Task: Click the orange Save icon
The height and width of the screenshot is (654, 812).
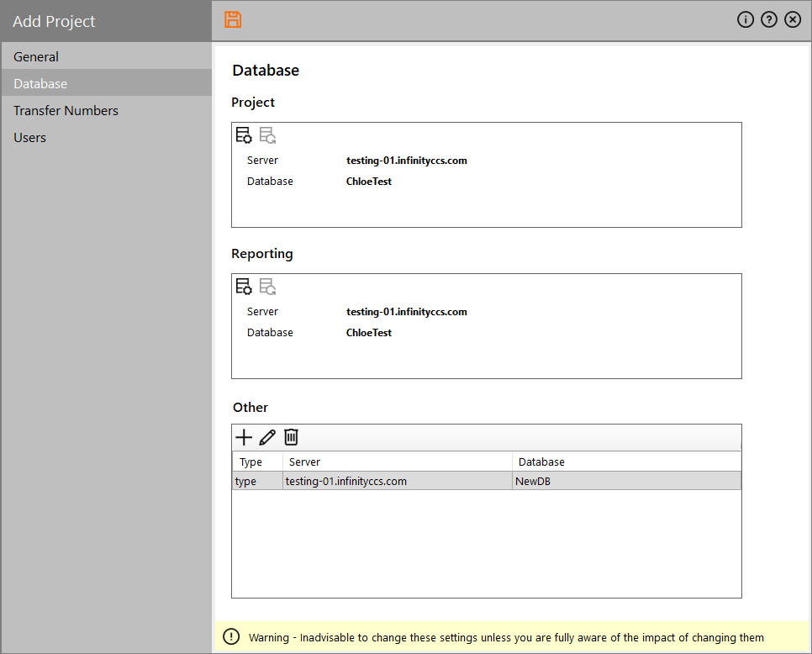Action: [233, 19]
